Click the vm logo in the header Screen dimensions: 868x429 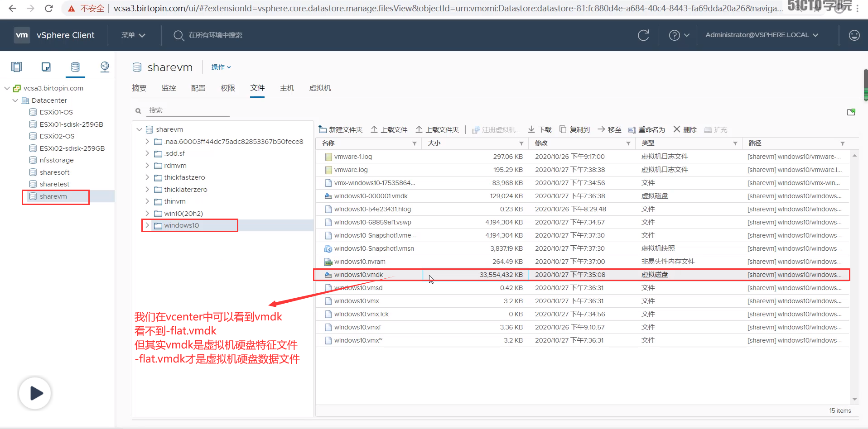(x=22, y=35)
